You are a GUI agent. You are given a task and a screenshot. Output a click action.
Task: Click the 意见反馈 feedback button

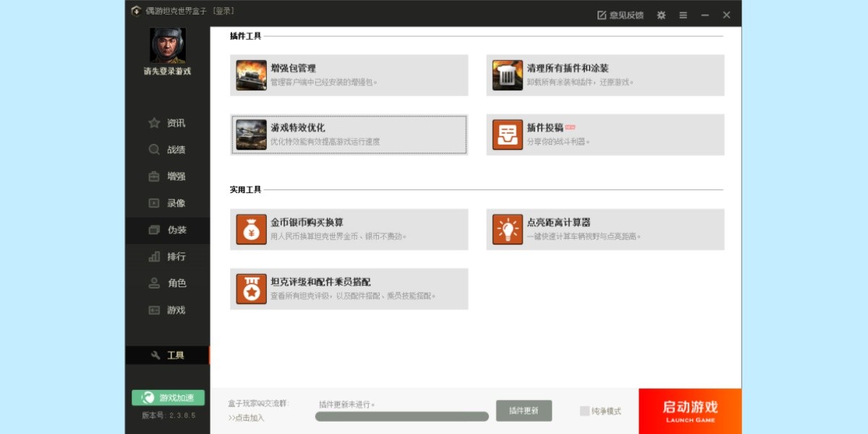pos(620,14)
